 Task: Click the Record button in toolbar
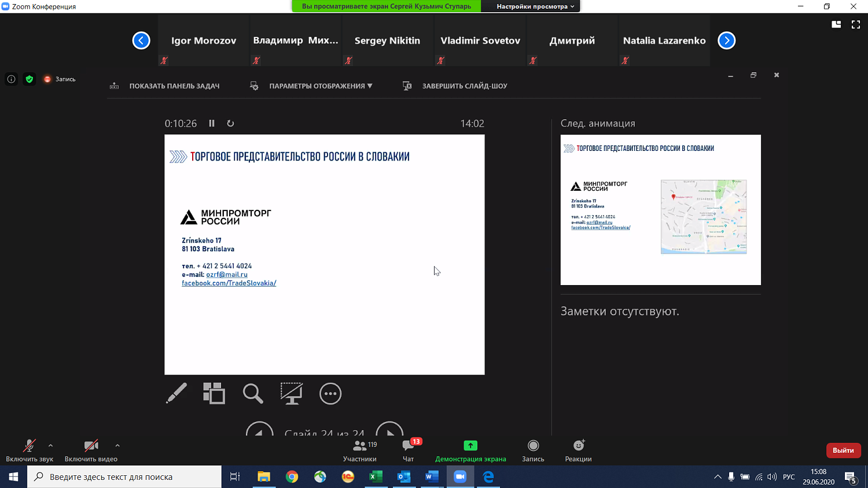coord(533,450)
